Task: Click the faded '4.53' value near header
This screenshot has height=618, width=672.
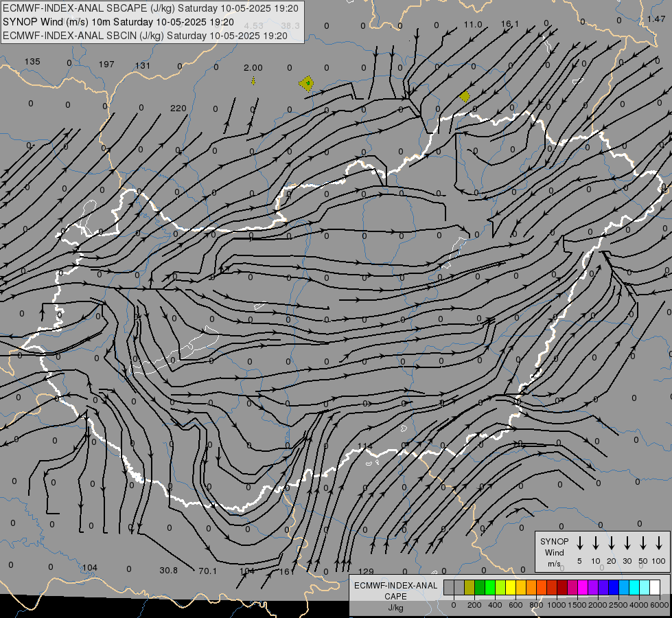Action: point(253,27)
